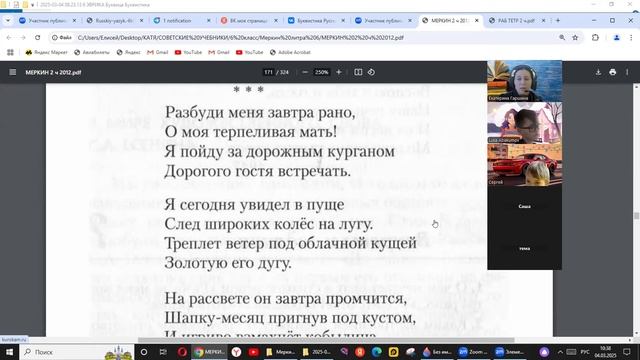Open Cortana circle icon on taskbar

[144, 352]
